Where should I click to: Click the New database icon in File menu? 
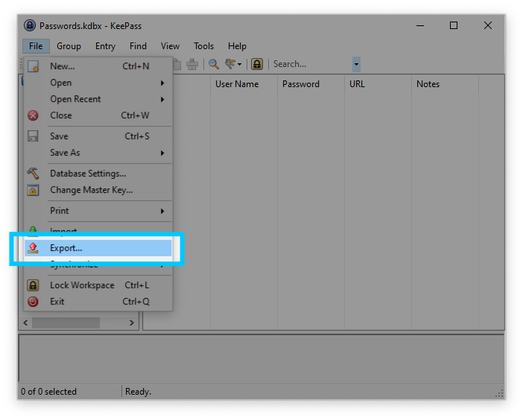click(33, 66)
